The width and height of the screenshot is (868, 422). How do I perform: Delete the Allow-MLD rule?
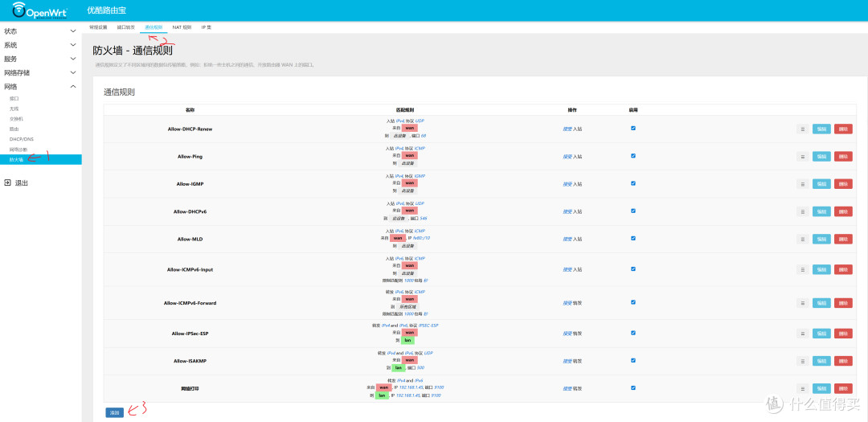coord(843,240)
